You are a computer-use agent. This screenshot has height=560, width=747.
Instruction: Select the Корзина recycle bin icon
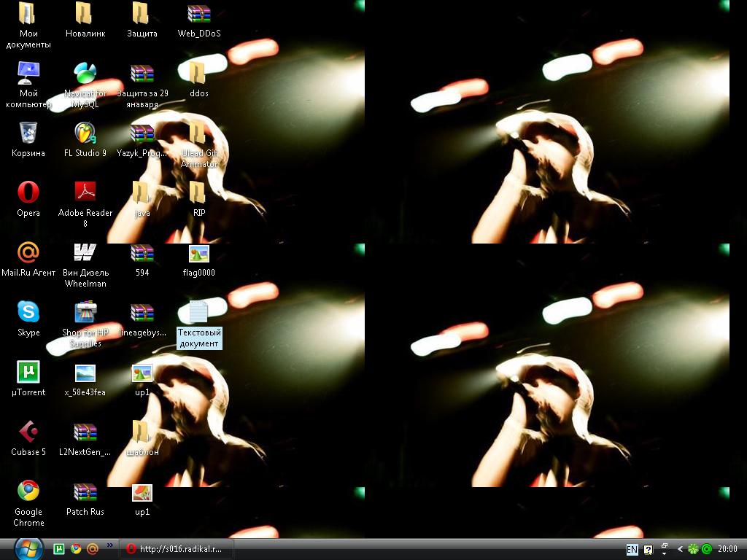point(28,133)
